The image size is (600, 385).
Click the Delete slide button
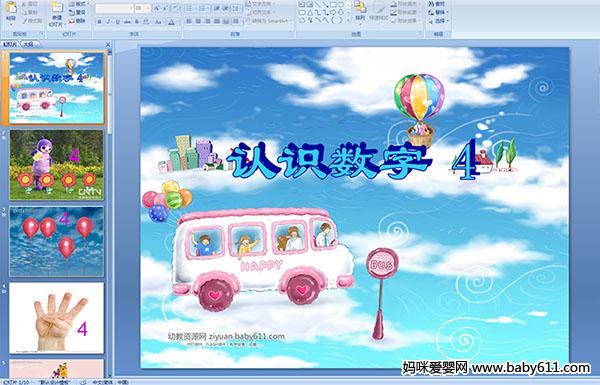tap(78, 21)
